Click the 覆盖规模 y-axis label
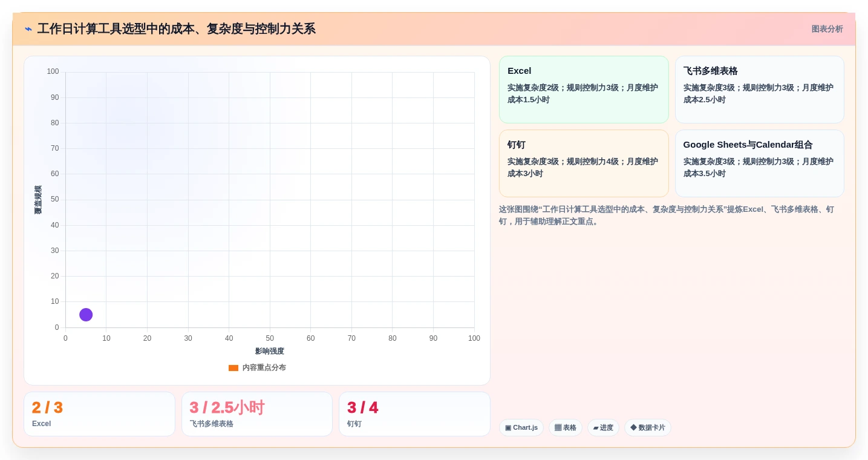Viewport: 868px width, 460px height. pyautogui.click(x=38, y=200)
